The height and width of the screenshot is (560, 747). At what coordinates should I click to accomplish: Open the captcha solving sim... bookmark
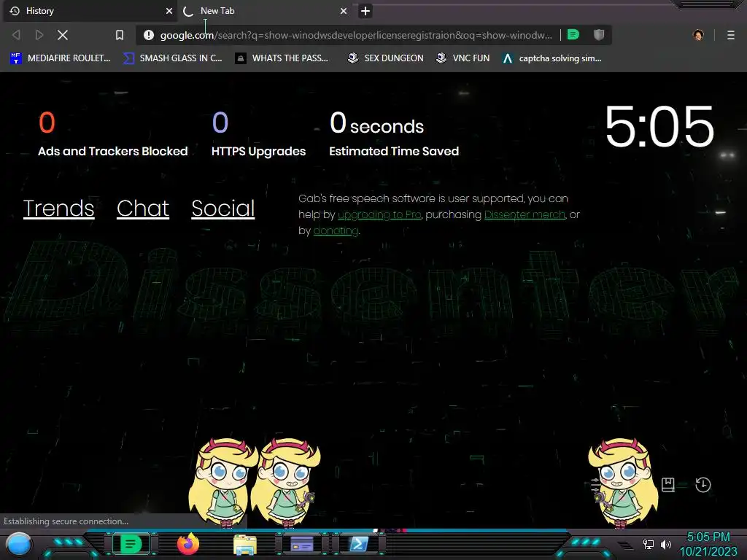click(x=553, y=58)
